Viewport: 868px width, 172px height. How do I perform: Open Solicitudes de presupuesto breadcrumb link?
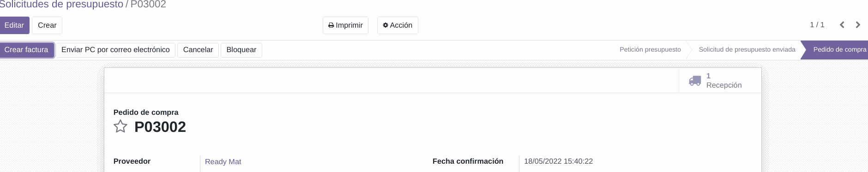coord(61,5)
